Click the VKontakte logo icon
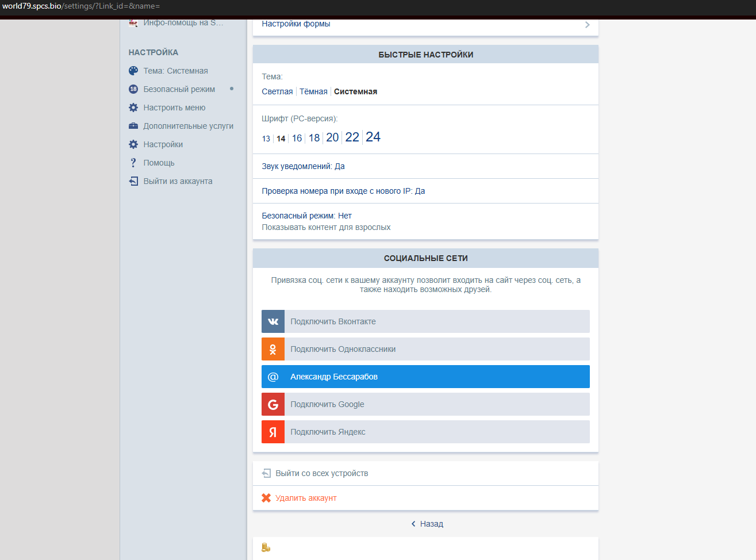This screenshot has height=560, width=756. click(x=273, y=321)
